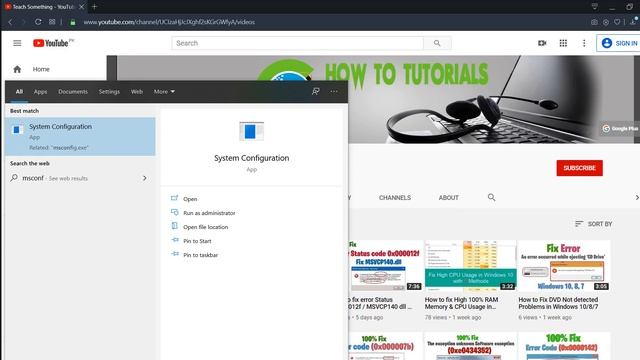Viewport: 640px width, 360px height.
Task: Select the Apps search filter tab
Action: coord(40,91)
